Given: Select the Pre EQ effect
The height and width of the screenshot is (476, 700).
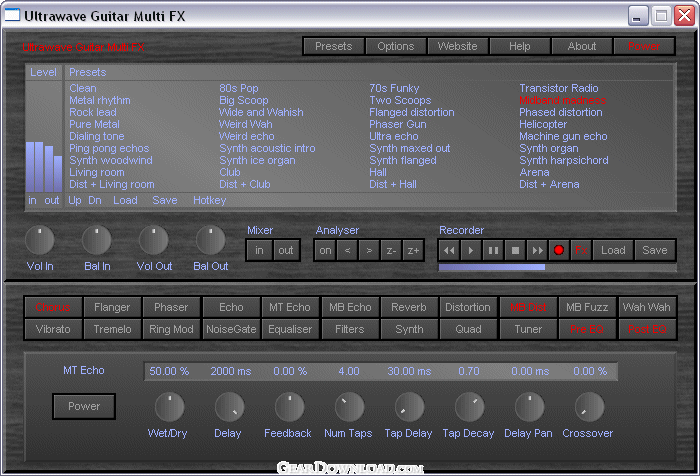Looking at the screenshot, I should coord(587,330).
